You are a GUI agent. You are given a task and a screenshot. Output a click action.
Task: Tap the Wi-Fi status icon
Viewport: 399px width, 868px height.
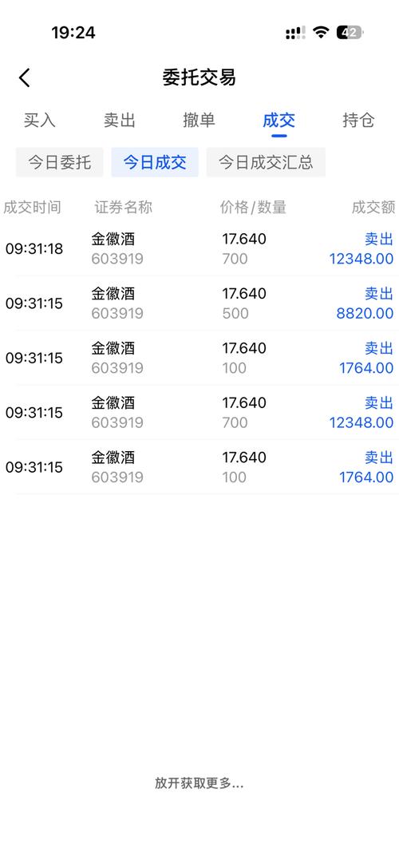[321, 33]
